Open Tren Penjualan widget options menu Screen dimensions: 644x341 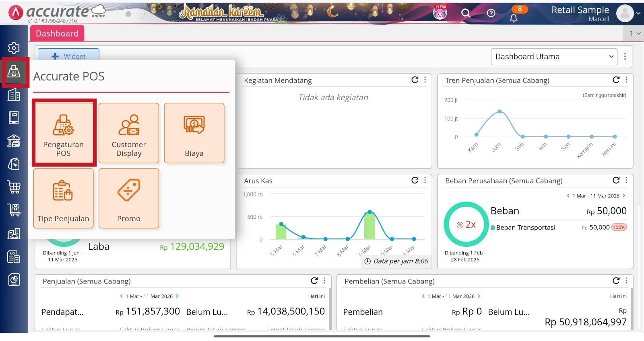pos(626,80)
